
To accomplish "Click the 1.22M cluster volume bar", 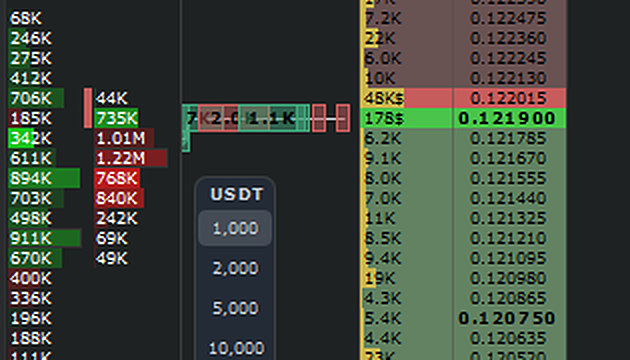I will click(131, 158).
